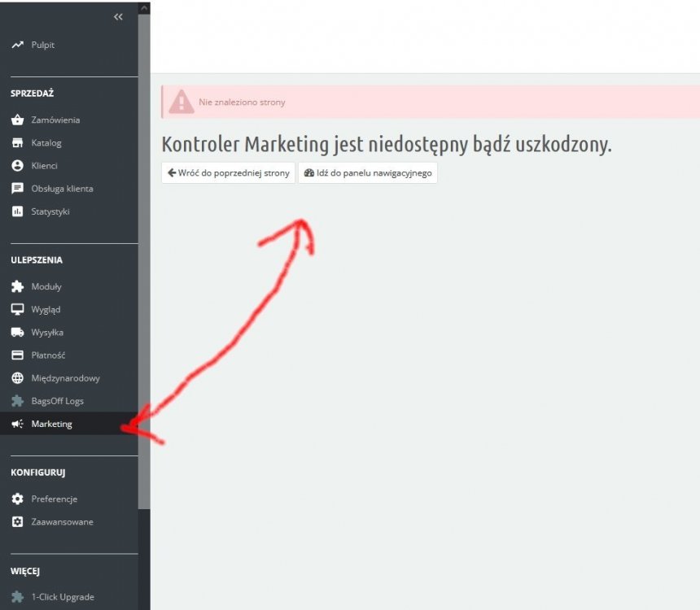Click the Kontroler Marketing error heading
Viewport: 700px width, 610px height.
(387, 145)
